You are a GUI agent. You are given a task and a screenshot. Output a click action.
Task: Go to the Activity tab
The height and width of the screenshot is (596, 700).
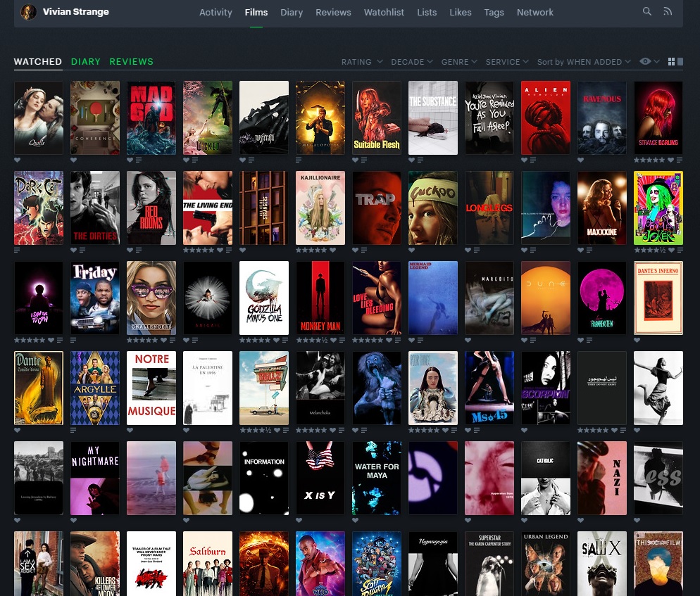click(215, 13)
